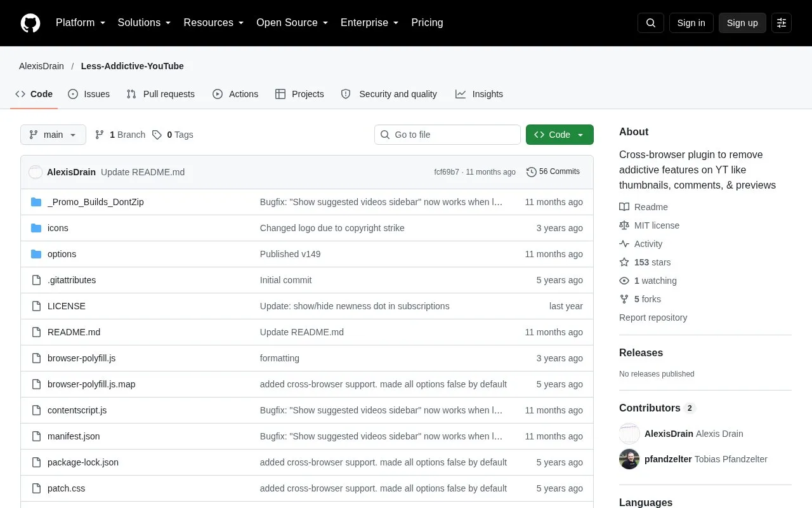This screenshot has height=508, width=812.
Task: Go to the Insights tab
Action: (479, 94)
